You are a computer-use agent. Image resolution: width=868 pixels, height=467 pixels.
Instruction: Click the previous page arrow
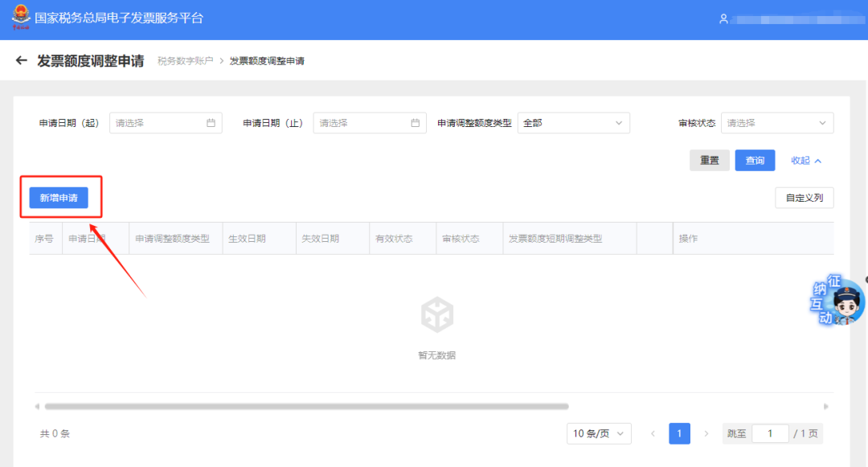tap(653, 433)
